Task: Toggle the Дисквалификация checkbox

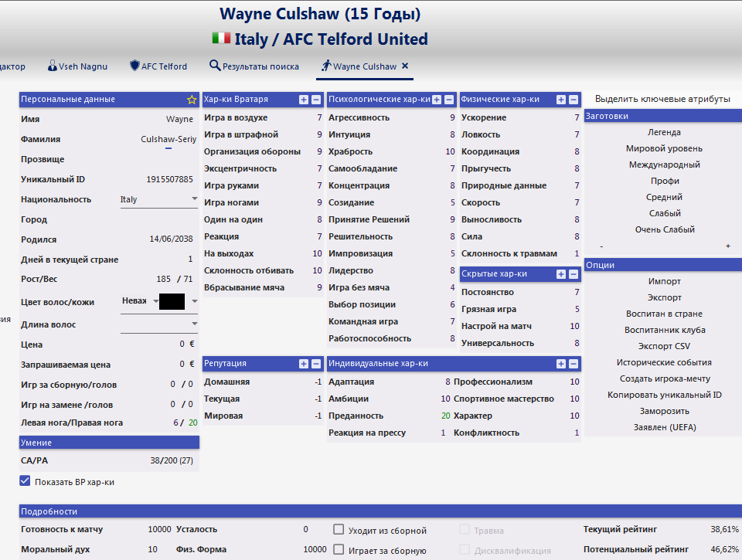Action: tap(465, 549)
